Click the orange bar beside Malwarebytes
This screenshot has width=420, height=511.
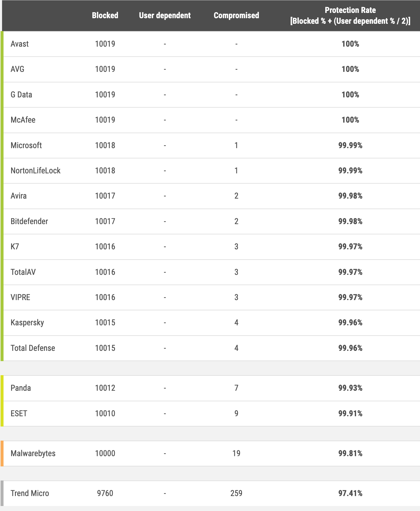(x=2, y=454)
